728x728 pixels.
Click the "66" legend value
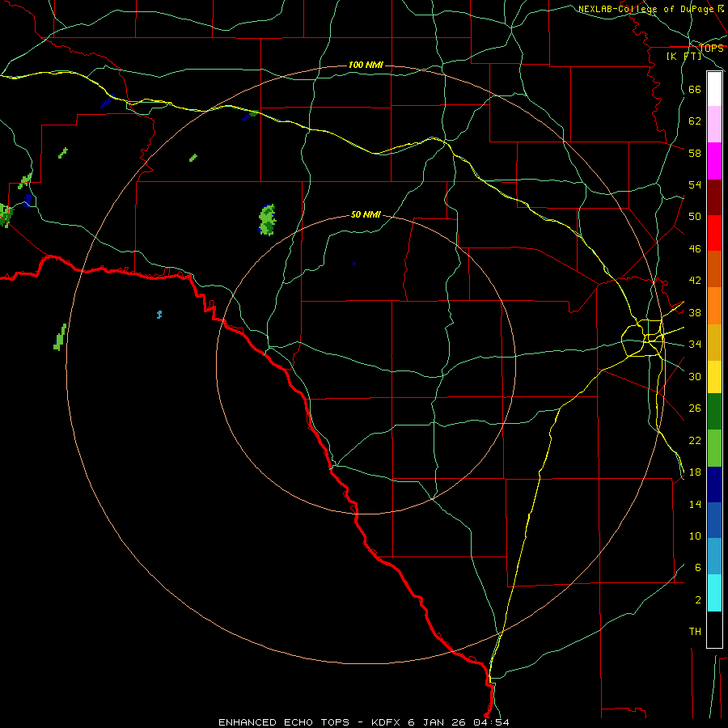(695, 89)
